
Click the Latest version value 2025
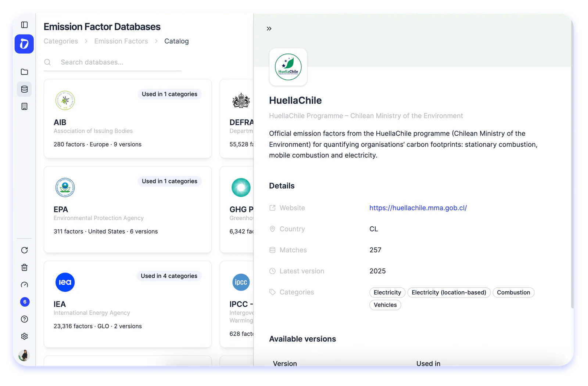(x=377, y=271)
